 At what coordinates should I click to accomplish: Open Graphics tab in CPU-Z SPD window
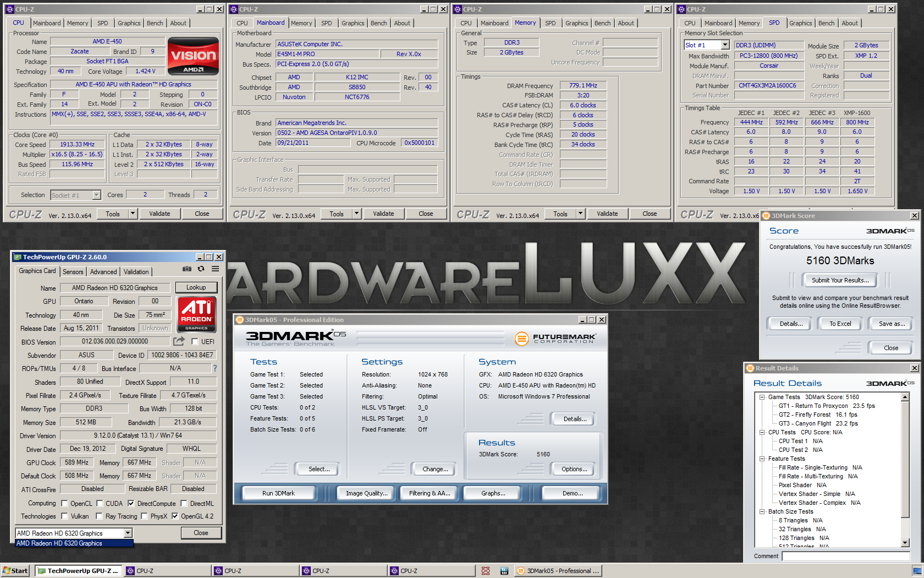pos(801,23)
